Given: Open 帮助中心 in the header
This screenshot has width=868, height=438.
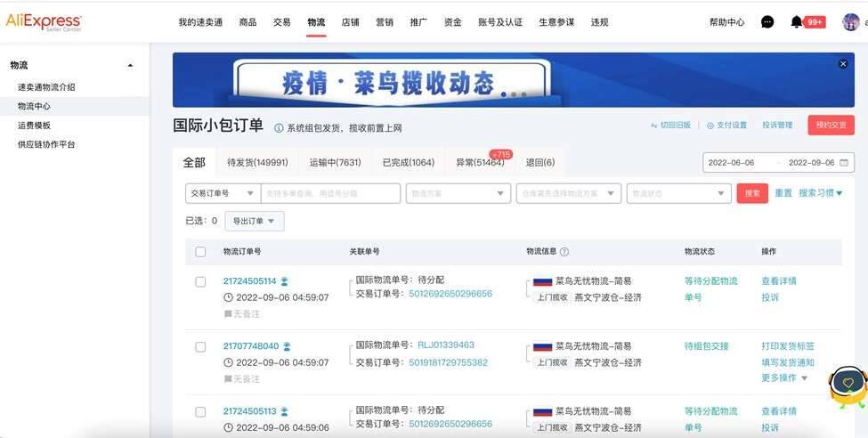Looking at the screenshot, I should (x=726, y=22).
